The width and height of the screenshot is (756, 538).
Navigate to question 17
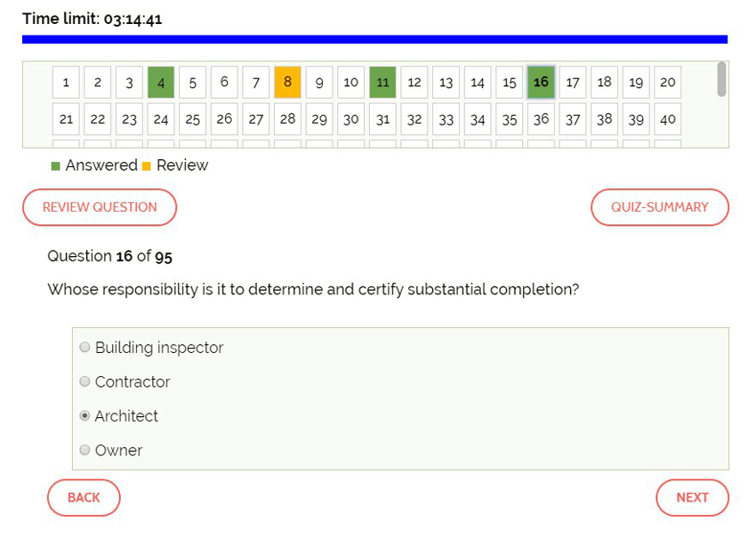point(573,83)
